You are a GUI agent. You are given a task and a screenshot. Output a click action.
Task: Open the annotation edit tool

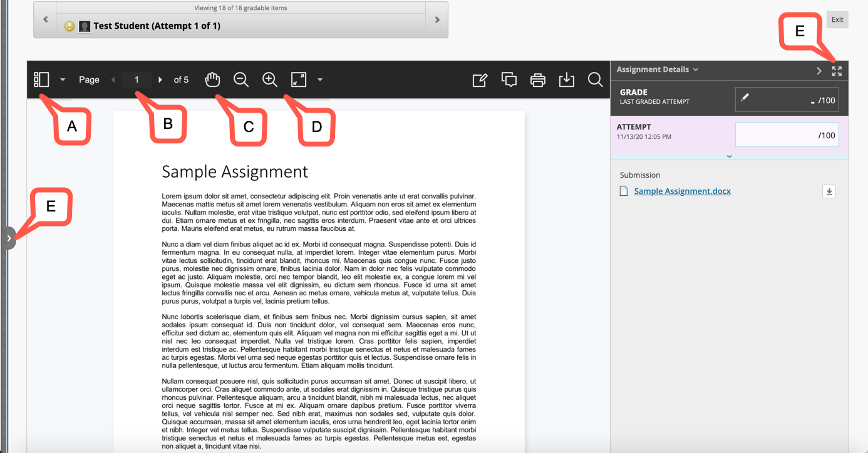tap(480, 79)
